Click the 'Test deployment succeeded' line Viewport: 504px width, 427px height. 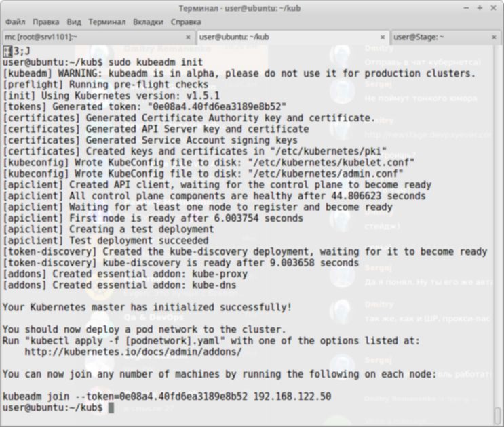pos(105,240)
